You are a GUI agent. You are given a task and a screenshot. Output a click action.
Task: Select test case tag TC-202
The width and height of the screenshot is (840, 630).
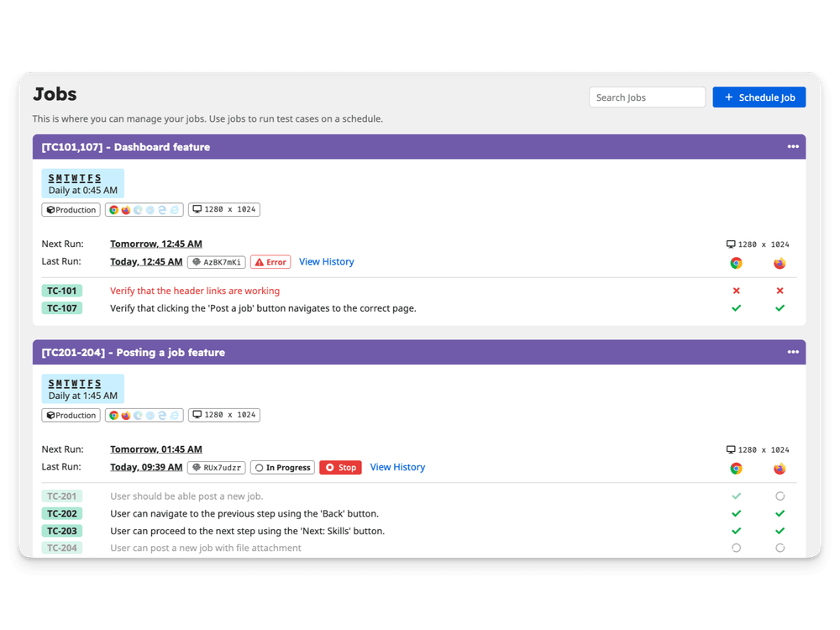tap(61, 513)
